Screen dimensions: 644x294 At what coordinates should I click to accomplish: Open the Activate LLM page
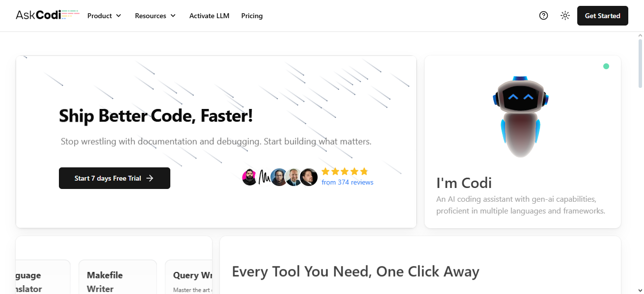209,16
